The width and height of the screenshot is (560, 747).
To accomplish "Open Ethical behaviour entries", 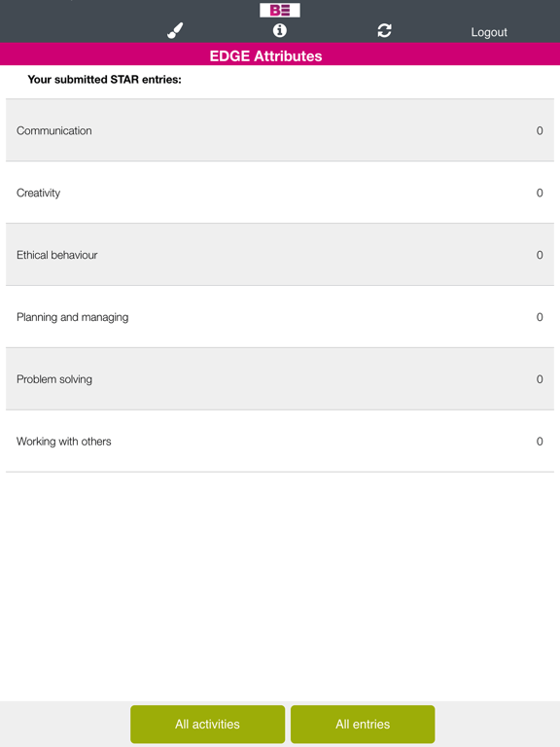I will pos(280,255).
